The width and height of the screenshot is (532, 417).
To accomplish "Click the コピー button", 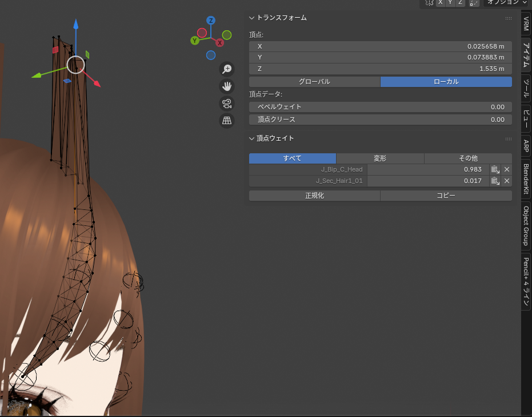I will coord(446,196).
